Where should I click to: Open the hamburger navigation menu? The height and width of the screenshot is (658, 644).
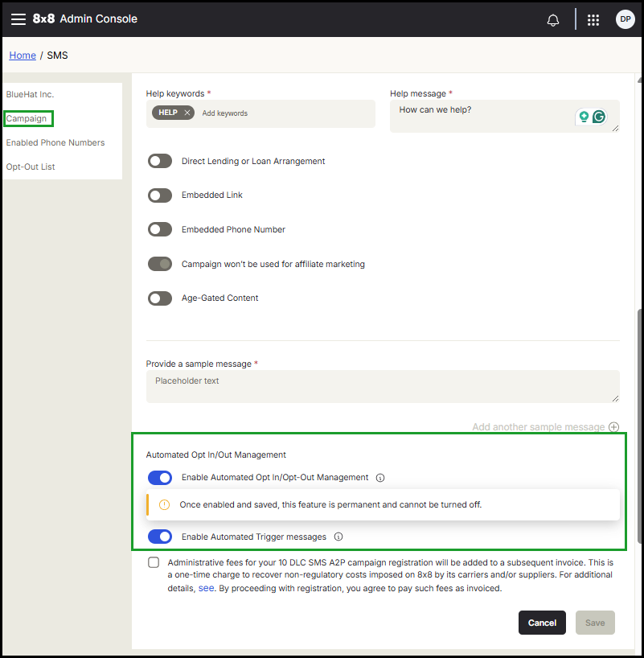(18, 19)
